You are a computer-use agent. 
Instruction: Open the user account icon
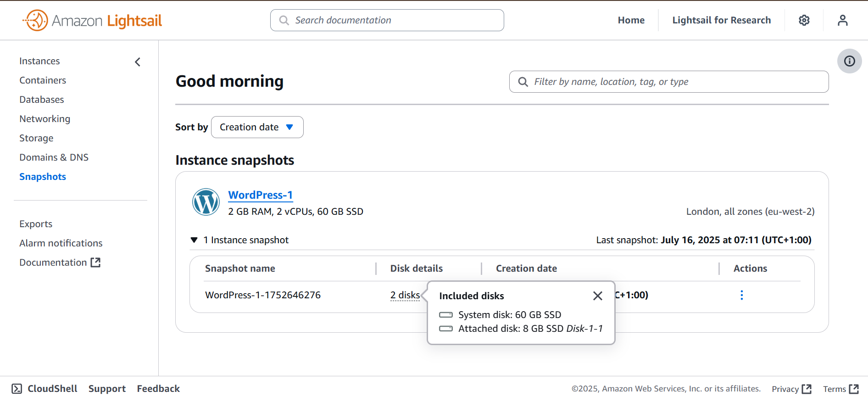[x=843, y=20]
